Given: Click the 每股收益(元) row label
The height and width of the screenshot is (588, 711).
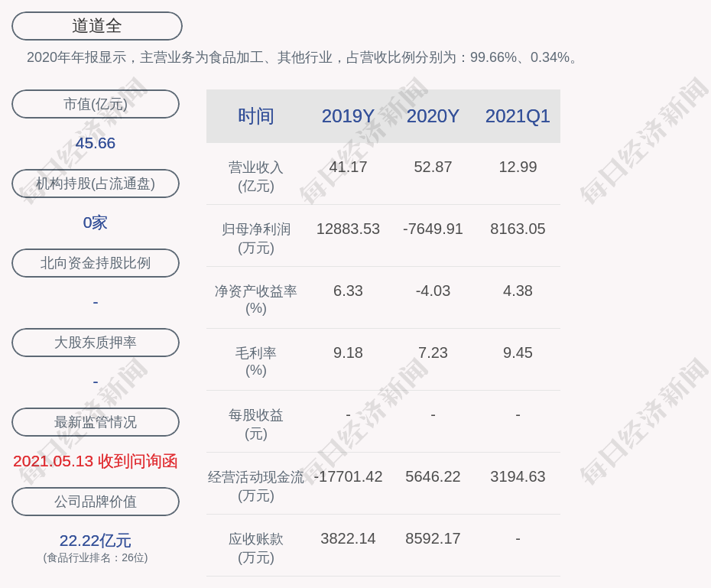Looking at the screenshot, I should (x=256, y=424).
